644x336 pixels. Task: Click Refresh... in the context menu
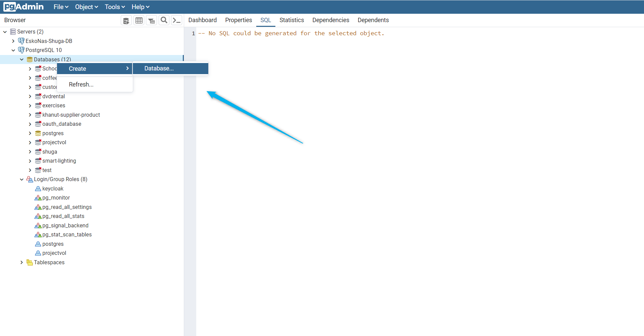click(95, 85)
